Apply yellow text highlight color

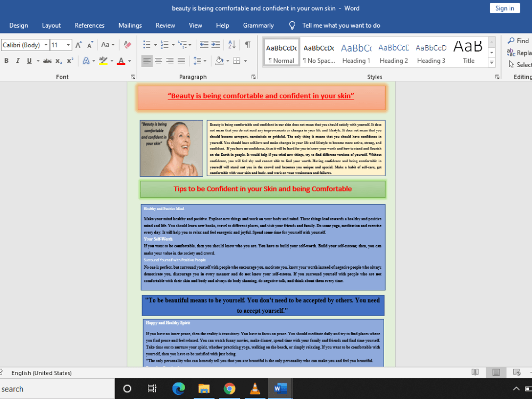[103, 61]
